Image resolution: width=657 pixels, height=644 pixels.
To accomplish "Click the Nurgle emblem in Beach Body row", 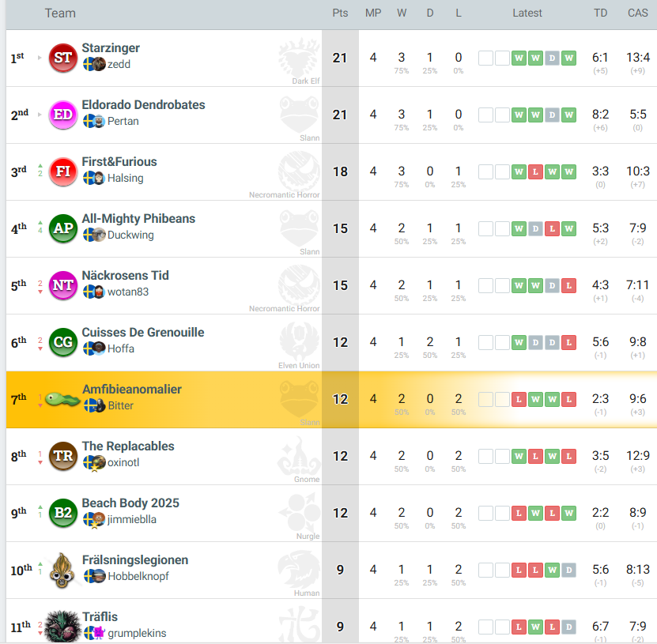I will coord(299,512).
